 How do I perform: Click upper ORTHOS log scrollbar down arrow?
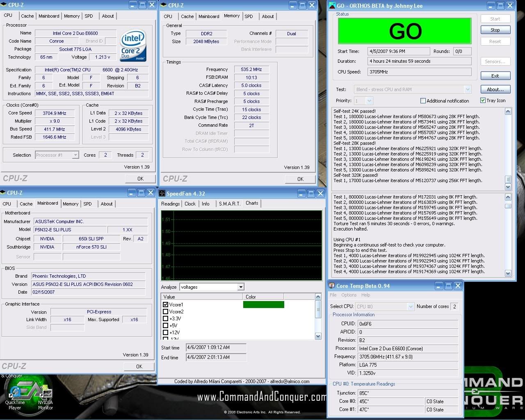coord(508,187)
